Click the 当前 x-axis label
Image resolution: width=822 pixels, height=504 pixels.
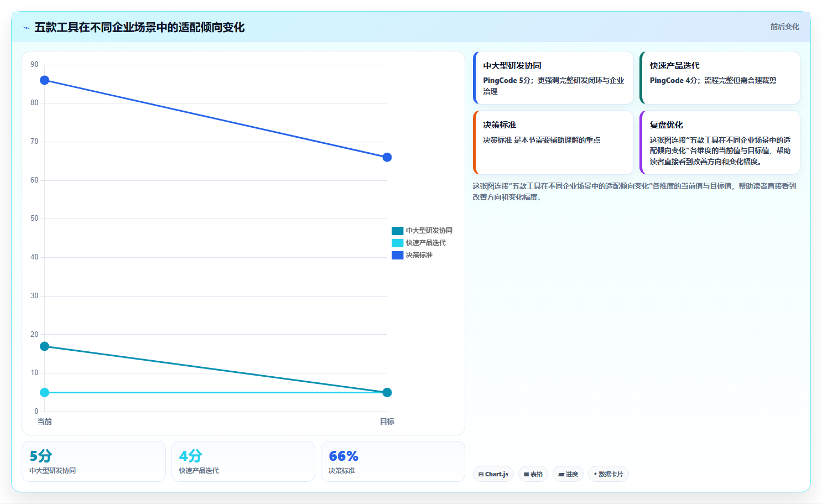click(44, 422)
